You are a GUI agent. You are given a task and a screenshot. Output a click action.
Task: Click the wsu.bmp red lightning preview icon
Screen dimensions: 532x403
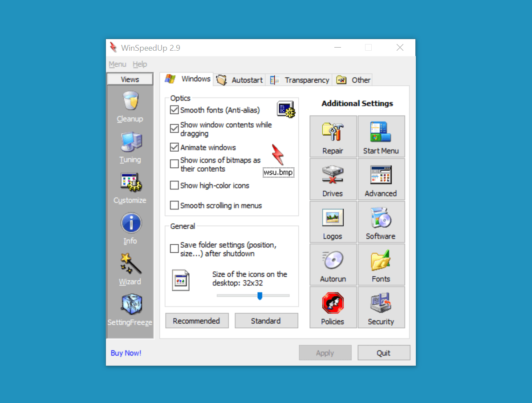(277, 155)
